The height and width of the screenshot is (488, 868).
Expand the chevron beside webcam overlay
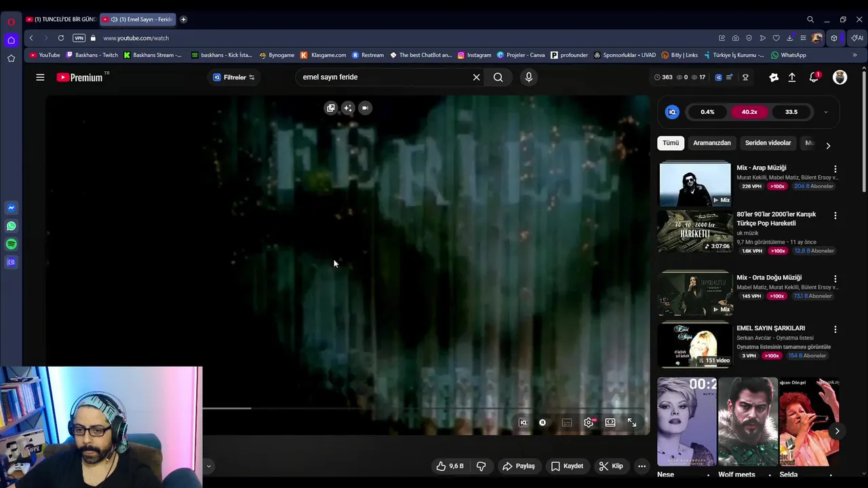pyautogui.click(x=209, y=466)
